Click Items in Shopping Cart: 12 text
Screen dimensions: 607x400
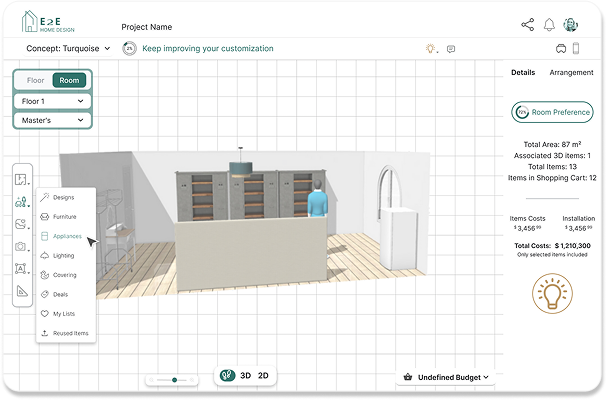coord(552,178)
